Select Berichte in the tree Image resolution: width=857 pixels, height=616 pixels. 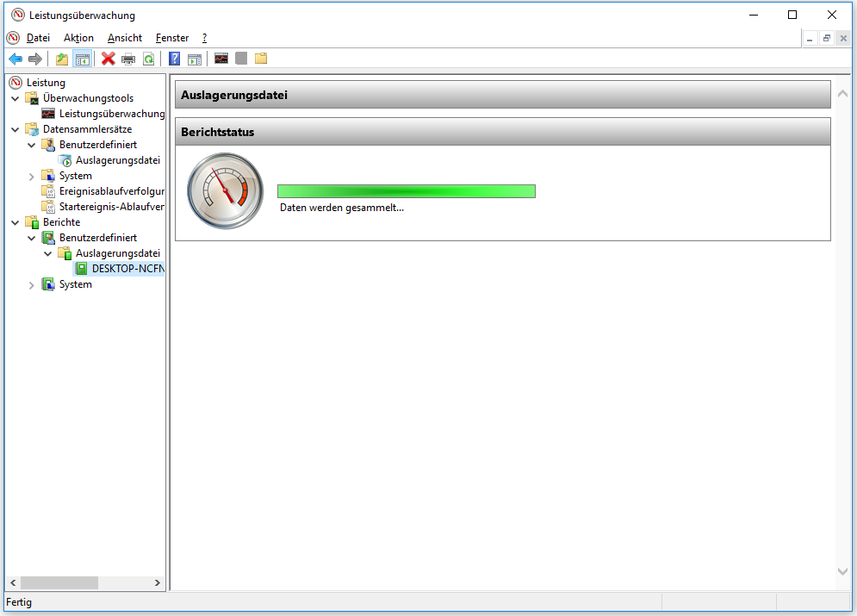click(62, 222)
